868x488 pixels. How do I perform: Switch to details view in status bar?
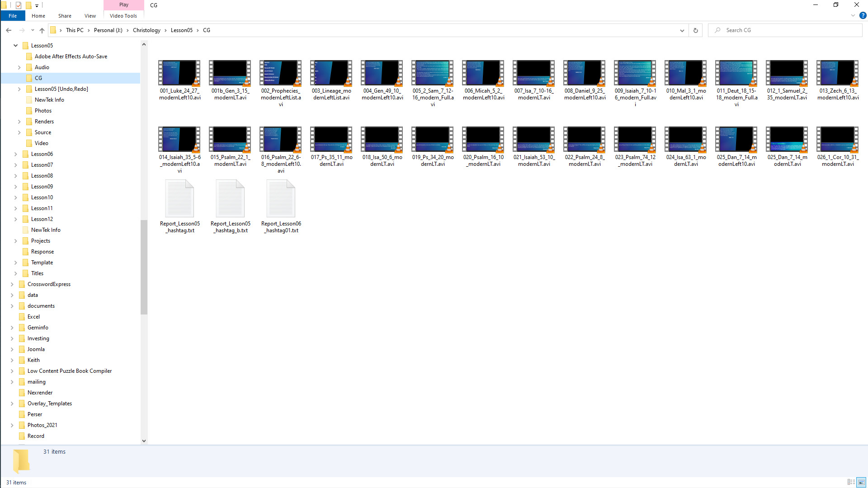pyautogui.click(x=851, y=482)
